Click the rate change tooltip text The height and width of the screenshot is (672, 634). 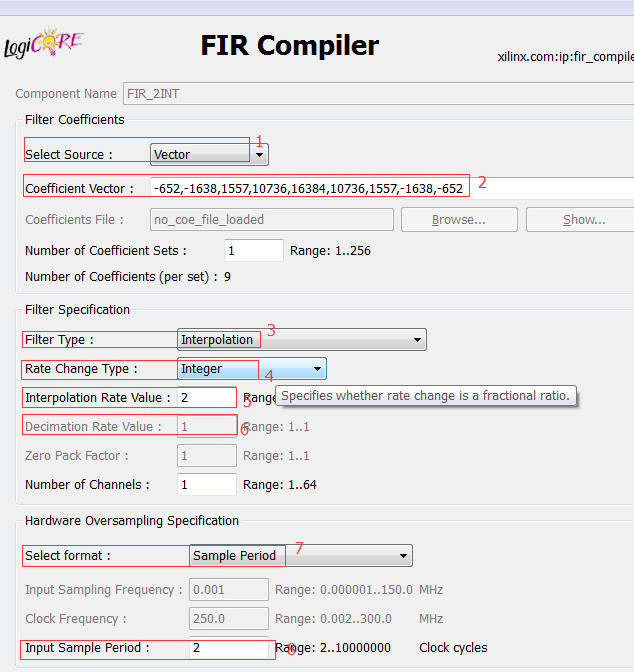click(425, 396)
